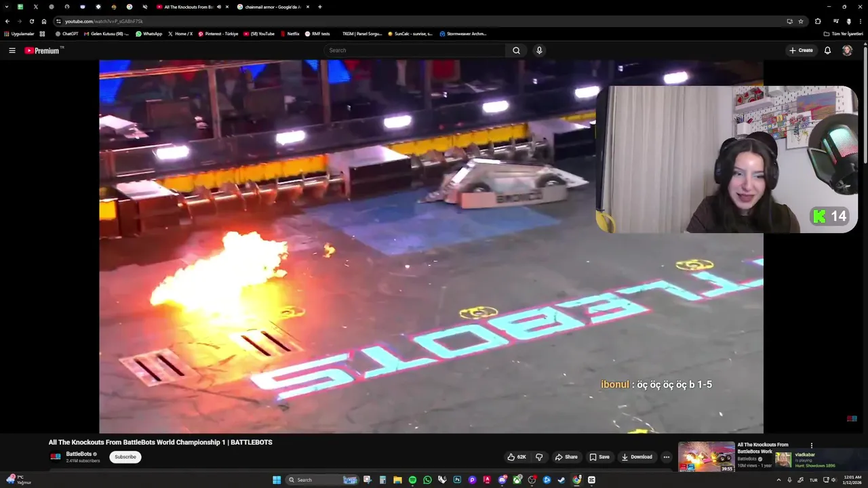The height and width of the screenshot is (488, 868).
Task: Click the YouTube search input field
Action: click(x=414, y=50)
